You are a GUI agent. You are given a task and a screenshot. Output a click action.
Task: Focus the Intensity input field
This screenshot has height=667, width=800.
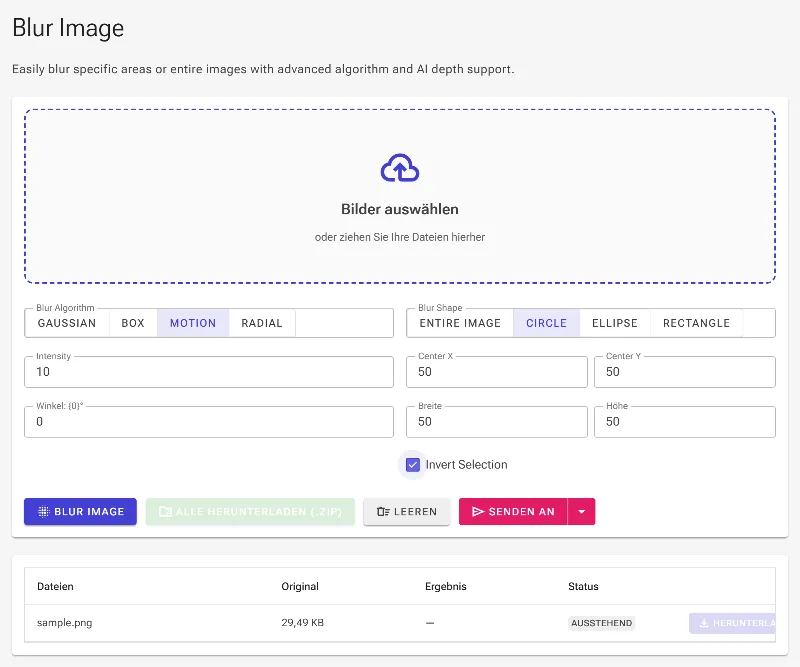click(209, 372)
